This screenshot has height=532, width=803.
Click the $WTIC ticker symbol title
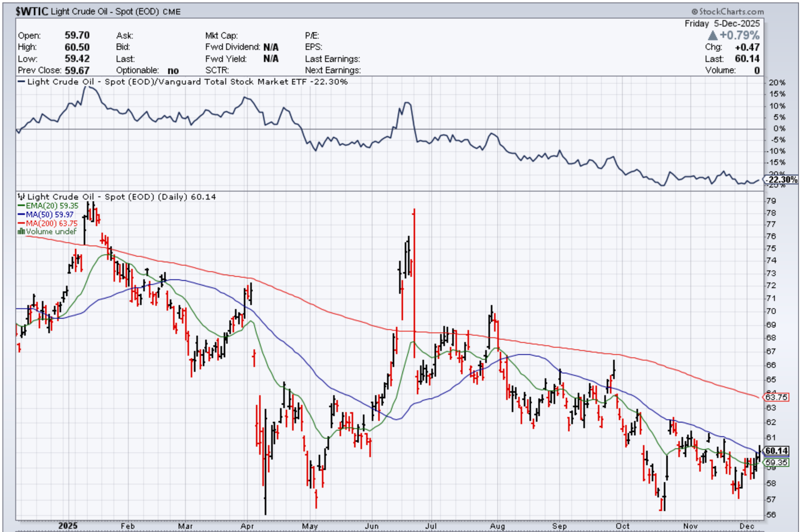(32, 11)
